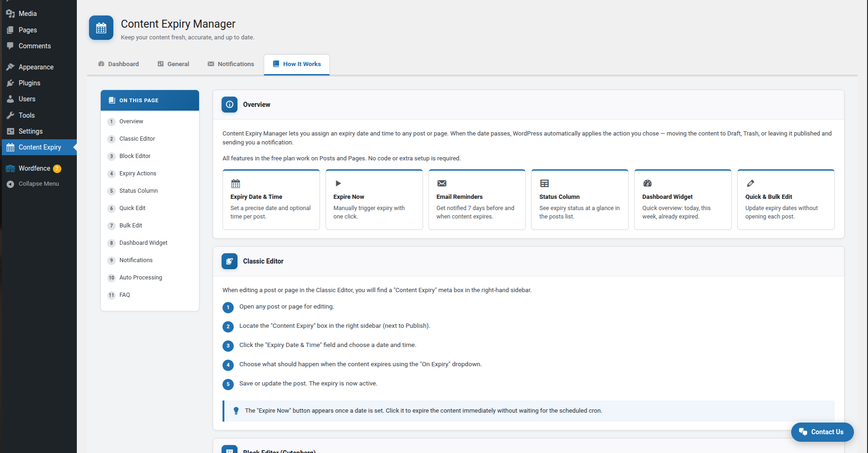Click the Expiry Date & Time calendar icon

(236, 183)
